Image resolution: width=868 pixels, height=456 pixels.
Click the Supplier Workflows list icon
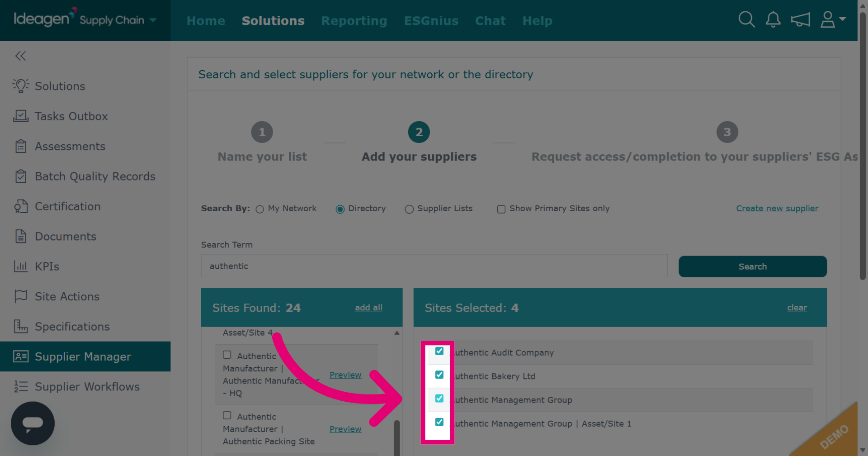click(x=20, y=386)
